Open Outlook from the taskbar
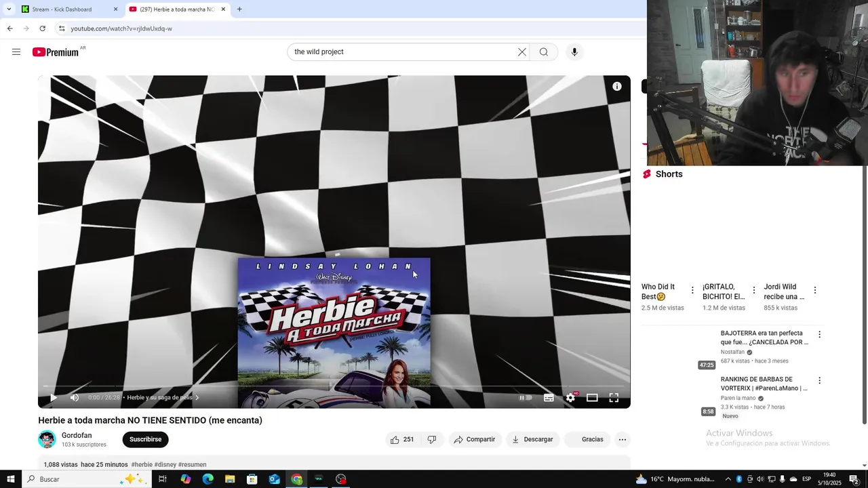 pyautogui.click(x=275, y=479)
